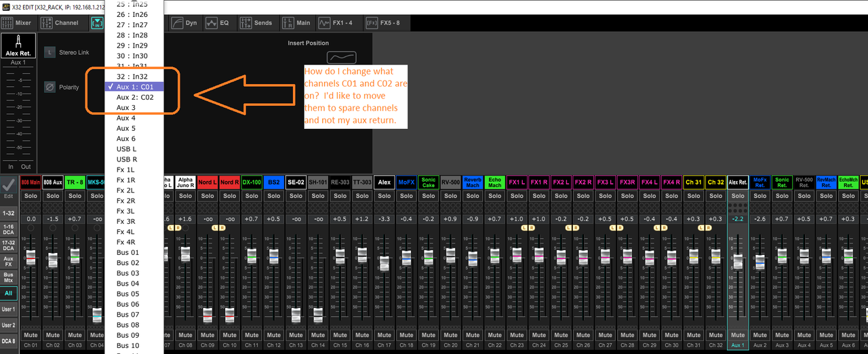The width and height of the screenshot is (868, 354).
Task: Show the 1-16 DCA layer
Action: [9, 229]
